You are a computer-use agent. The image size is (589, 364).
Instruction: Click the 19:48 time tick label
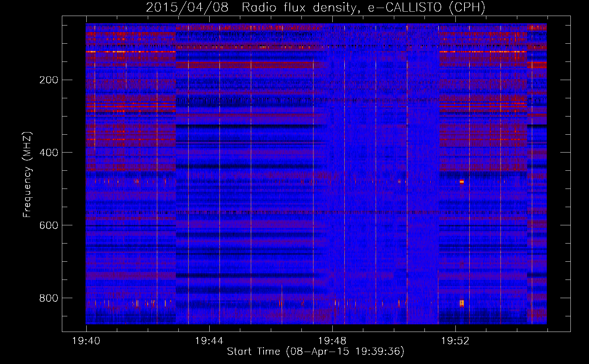click(332, 341)
